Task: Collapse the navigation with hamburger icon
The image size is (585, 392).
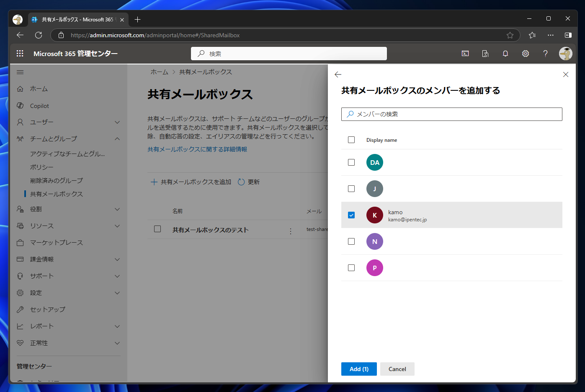Action: point(20,72)
